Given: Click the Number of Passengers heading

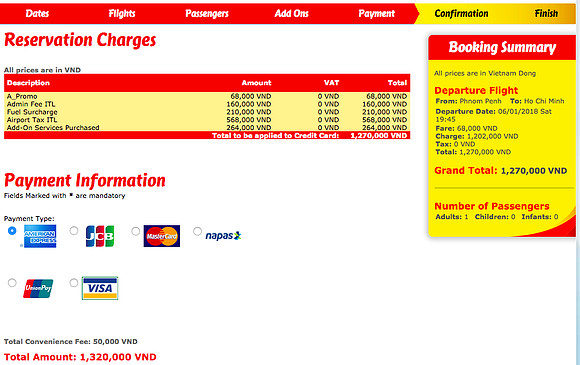Looking at the screenshot, I should pos(492,206).
